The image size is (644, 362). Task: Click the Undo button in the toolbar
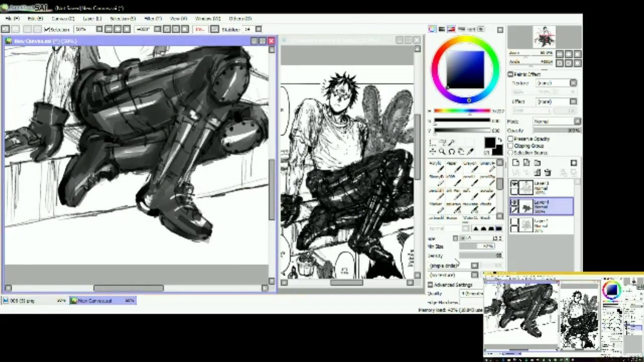pos(5,29)
